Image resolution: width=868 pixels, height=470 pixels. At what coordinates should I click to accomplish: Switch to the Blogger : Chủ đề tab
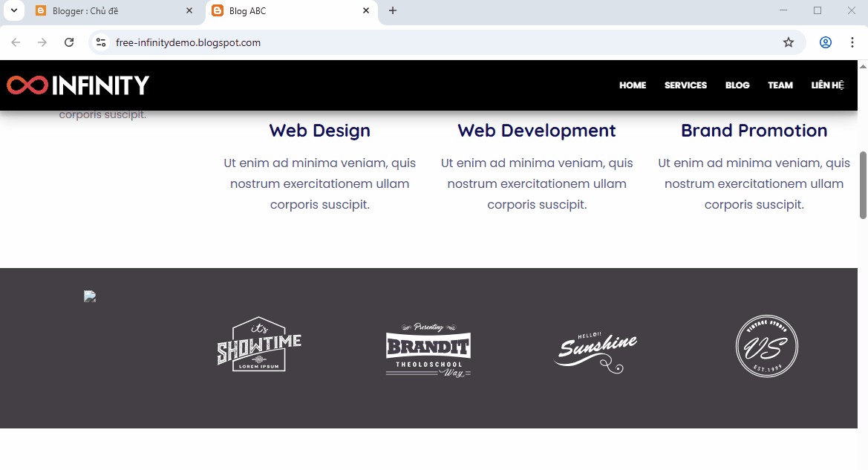click(x=115, y=11)
